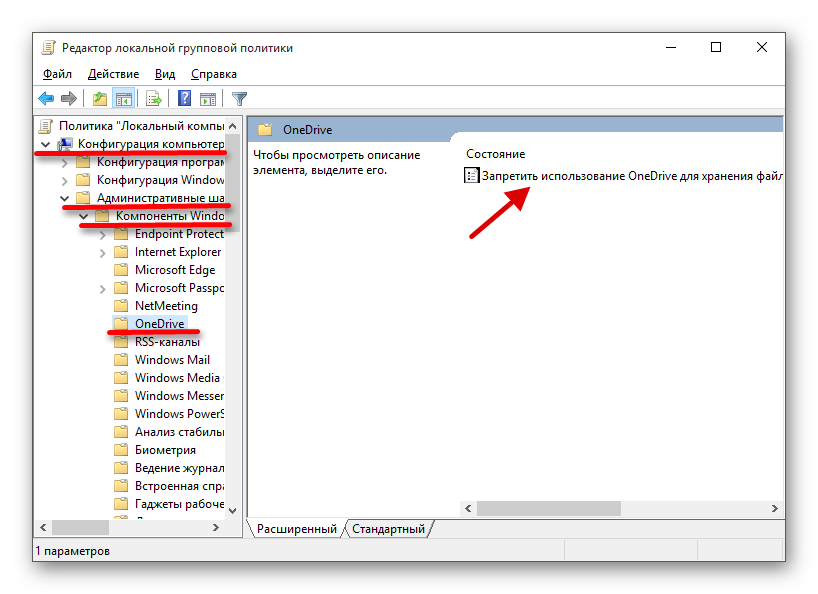
Task: Click the Export list toolbar icon
Action: pyautogui.click(x=152, y=98)
